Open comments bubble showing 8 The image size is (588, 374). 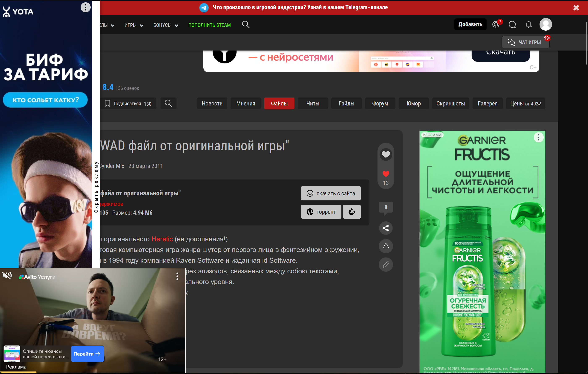click(385, 207)
